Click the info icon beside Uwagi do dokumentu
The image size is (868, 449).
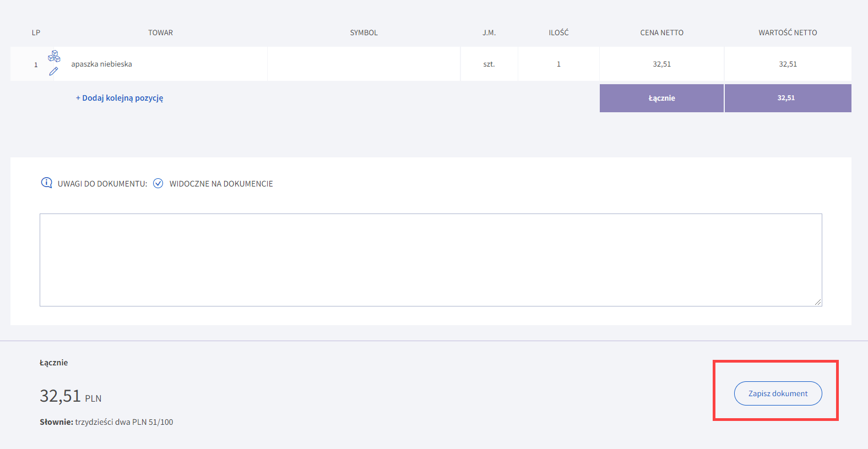point(47,183)
